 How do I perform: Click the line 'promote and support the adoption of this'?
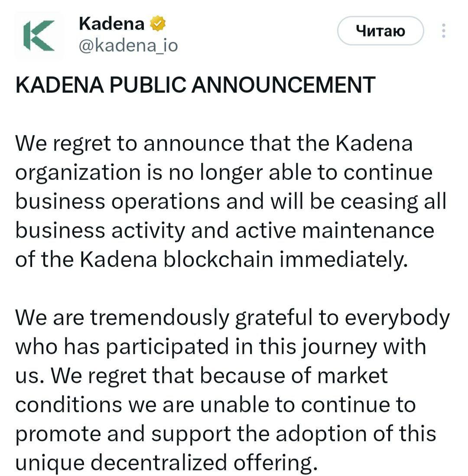click(x=225, y=434)
